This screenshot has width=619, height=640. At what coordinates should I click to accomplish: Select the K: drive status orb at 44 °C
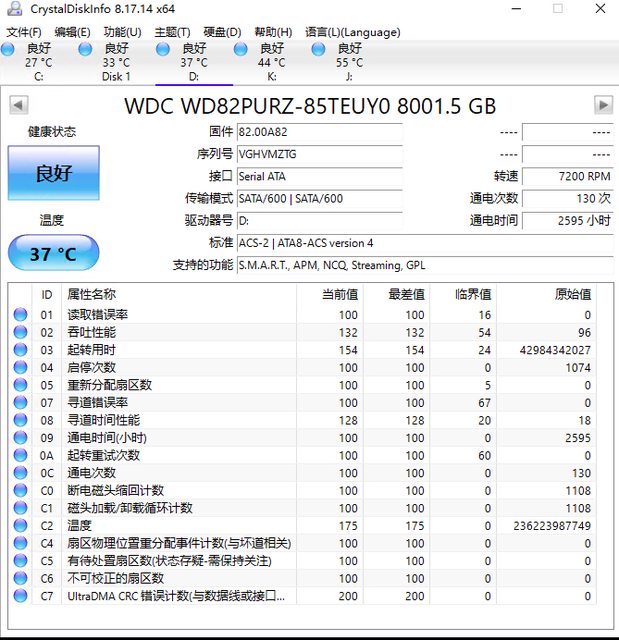241,49
